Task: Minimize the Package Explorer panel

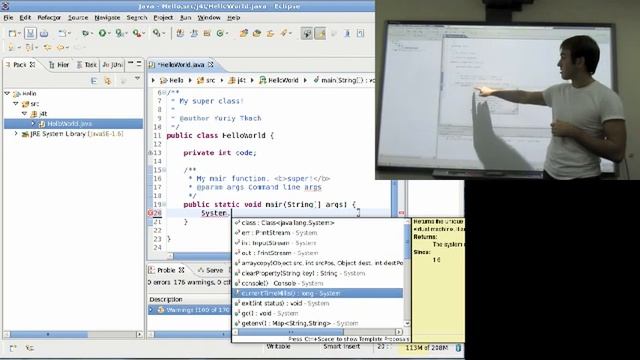Action: 130,63
